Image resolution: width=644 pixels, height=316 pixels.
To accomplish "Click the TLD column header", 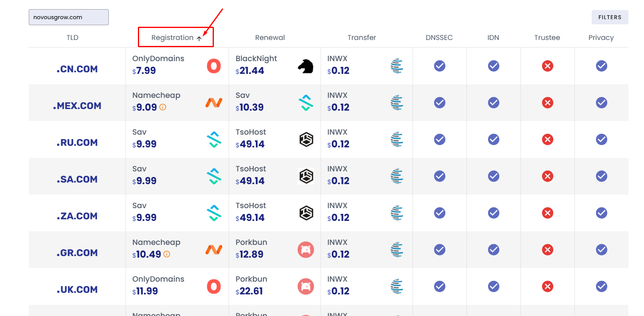I will [x=72, y=38].
